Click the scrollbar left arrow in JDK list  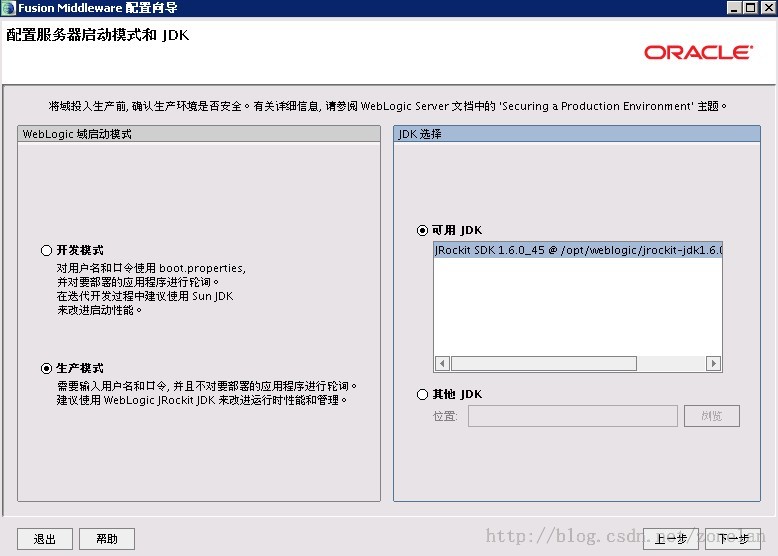[442, 364]
